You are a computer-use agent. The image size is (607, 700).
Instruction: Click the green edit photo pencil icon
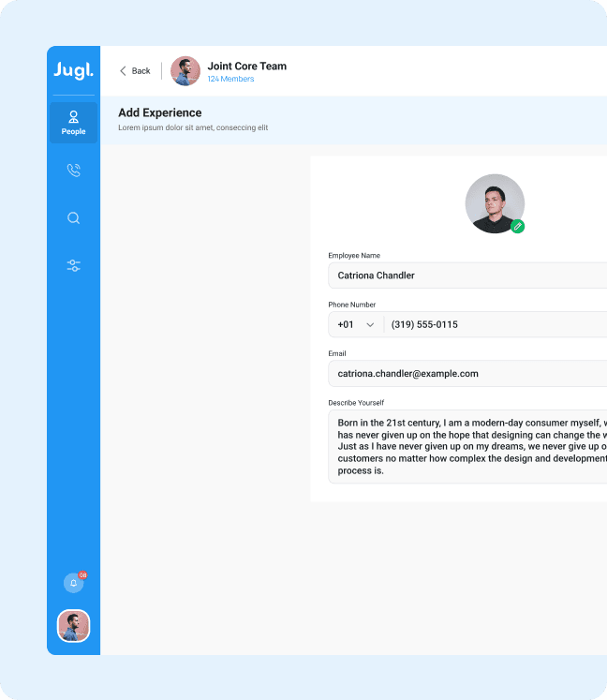(517, 226)
